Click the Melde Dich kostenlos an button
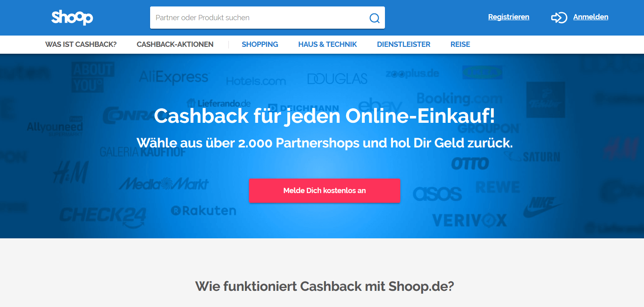 coord(324,191)
